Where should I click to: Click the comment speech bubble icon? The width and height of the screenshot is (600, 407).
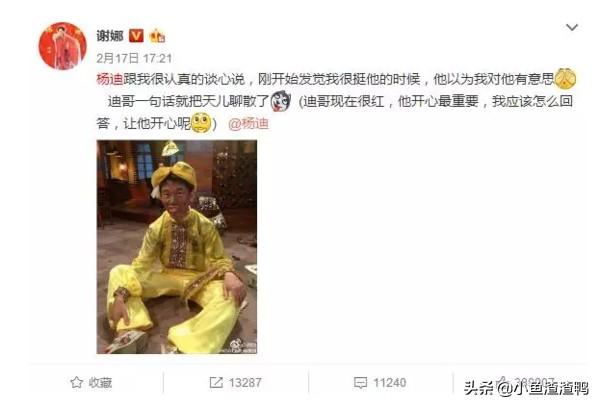pyautogui.click(x=360, y=383)
